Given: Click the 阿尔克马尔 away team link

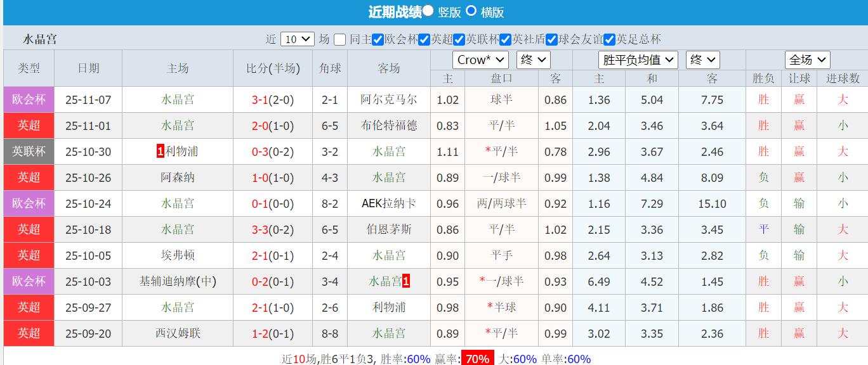Looking at the screenshot, I should click(388, 99).
